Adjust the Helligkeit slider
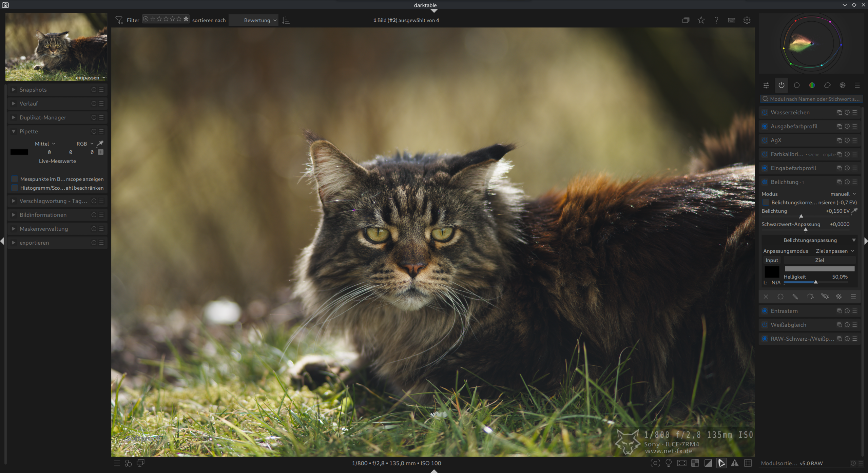 [x=815, y=282]
